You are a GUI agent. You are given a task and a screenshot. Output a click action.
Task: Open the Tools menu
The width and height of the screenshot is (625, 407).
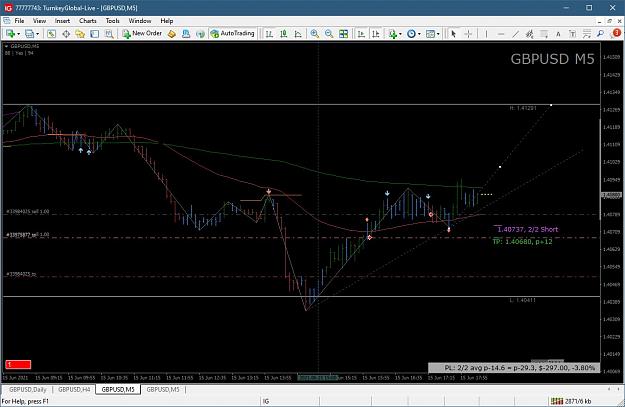tap(112, 21)
